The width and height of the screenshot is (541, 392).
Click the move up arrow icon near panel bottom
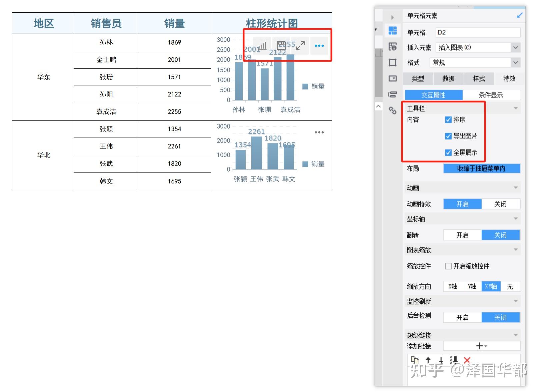coord(428,360)
